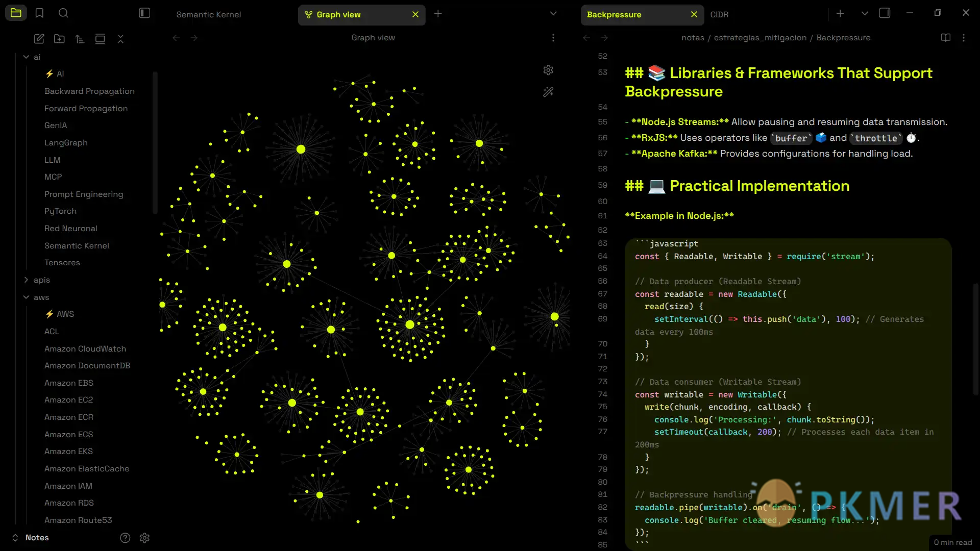Screen dimensions: 980x551
Task: Open graph view settings gear
Action: click(x=548, y=70)
